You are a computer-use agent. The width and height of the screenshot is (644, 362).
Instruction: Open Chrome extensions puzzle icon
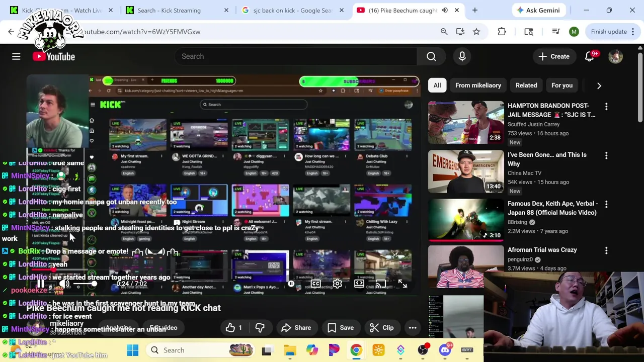pos(502,32)
